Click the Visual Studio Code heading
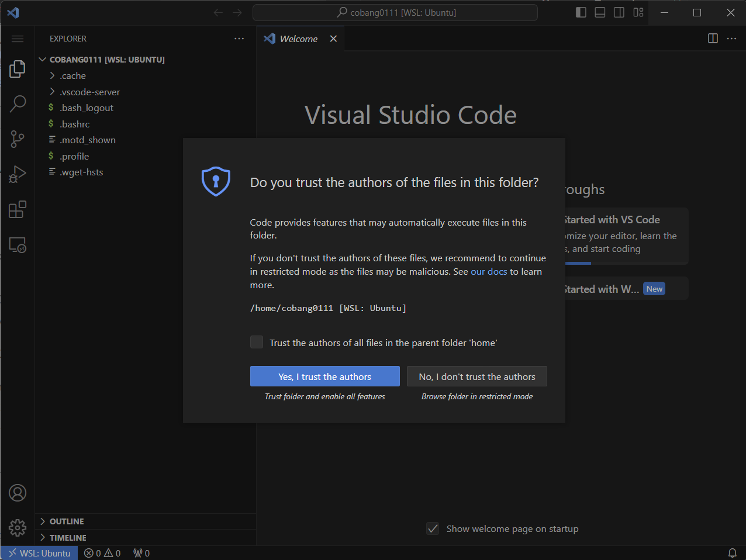 point(410,115)
